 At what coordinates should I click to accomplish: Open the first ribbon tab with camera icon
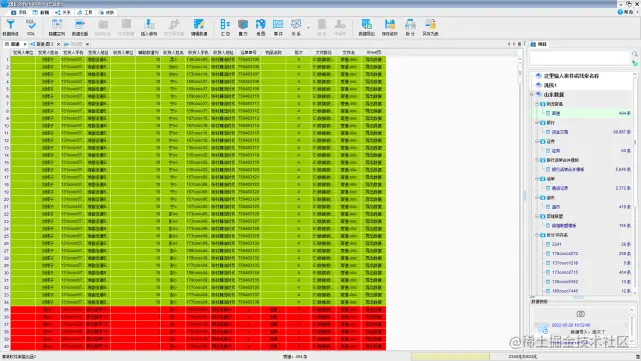pos(19,12)
